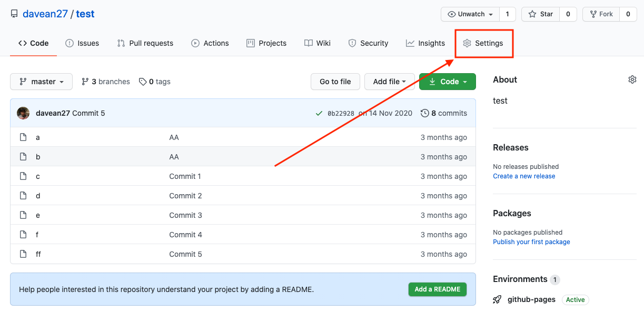Click davean27 avatar in commit bar
This screenshot has width=644, height=322.
pyautogui.click(x=23, y=113)
